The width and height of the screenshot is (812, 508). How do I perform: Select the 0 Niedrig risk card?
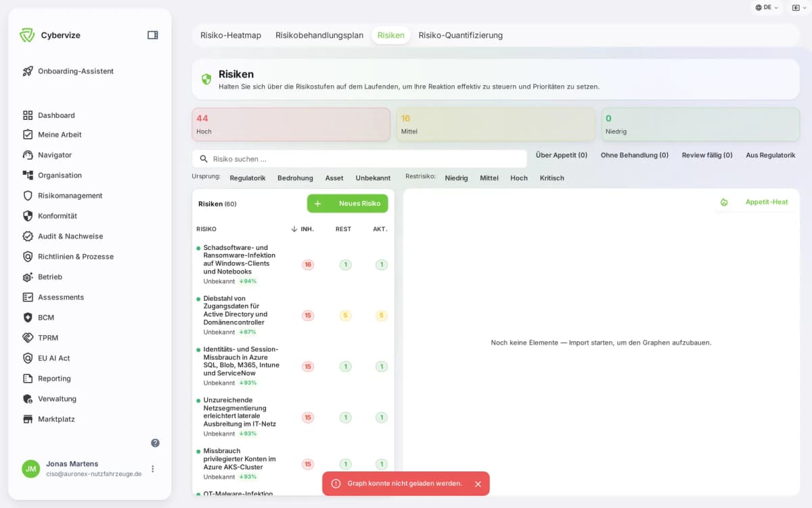pos(700,125)
